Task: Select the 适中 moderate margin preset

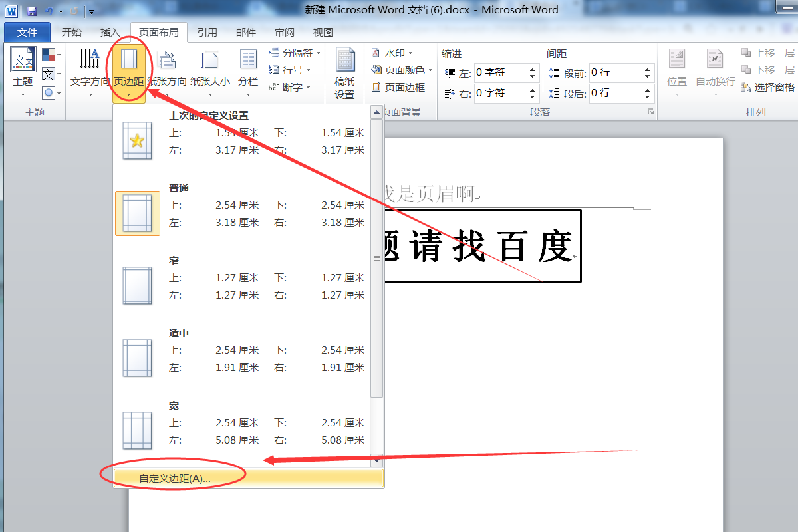Action: pos(241,358)
